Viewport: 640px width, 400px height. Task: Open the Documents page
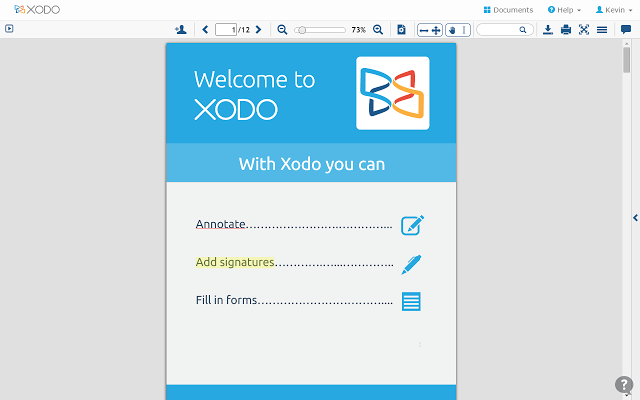pos(508,10)
